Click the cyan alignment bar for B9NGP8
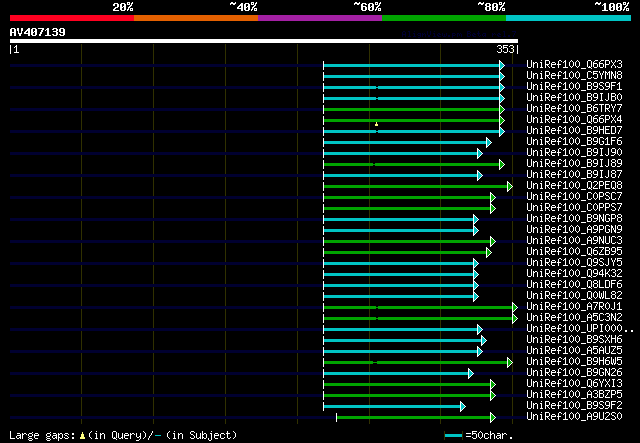This screenshot has width=640, height=443. click(x=398, y=220)
